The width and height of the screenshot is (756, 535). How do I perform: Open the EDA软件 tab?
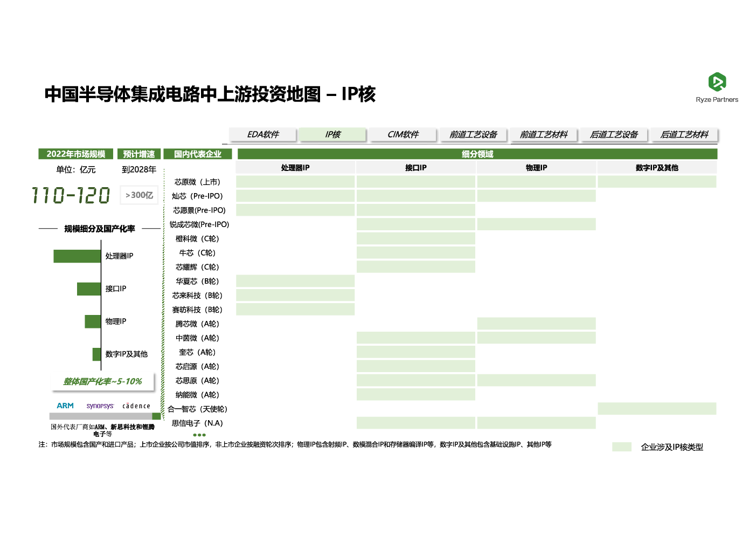point(263,134)
